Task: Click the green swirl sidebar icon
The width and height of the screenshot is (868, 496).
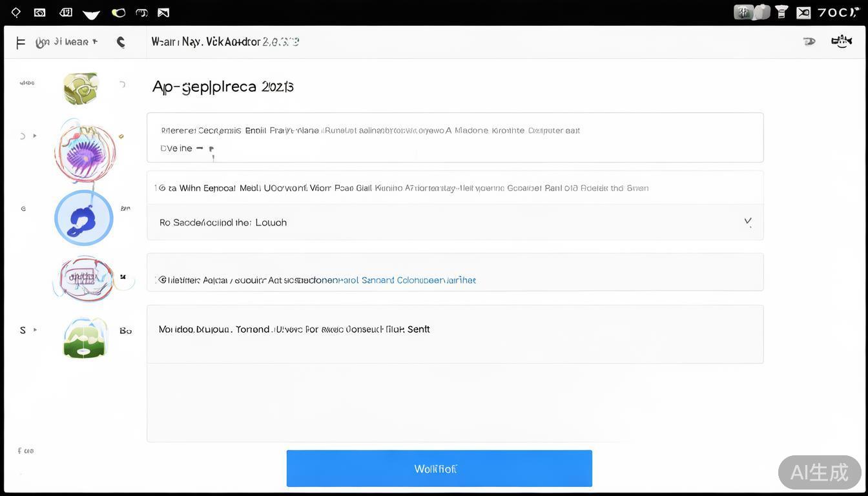Action: 81,88
